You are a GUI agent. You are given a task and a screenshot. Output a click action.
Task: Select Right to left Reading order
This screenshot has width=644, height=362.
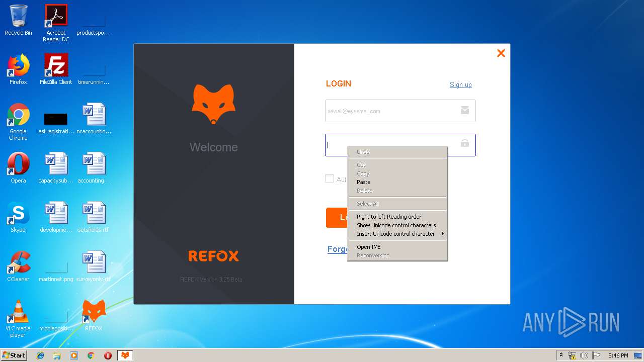point(397,217)
